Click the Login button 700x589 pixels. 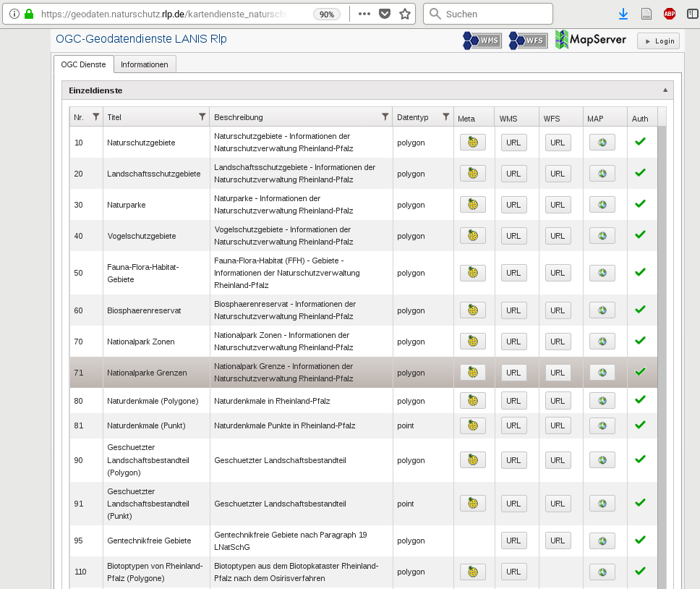click(658, 41)
